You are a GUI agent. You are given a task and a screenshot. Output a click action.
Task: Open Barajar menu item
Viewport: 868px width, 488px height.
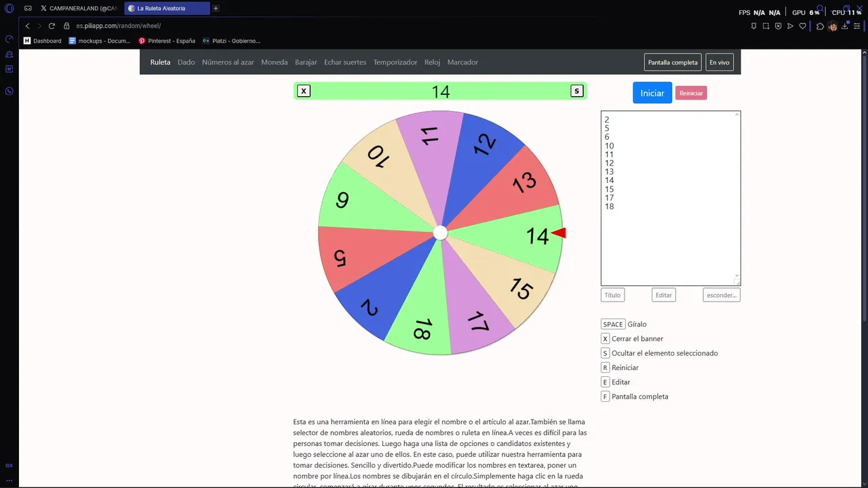[x=306, y=62]
